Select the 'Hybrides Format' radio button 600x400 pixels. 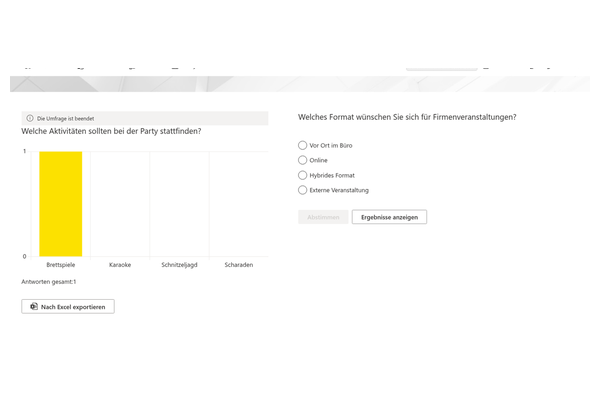click(x=302, y=175)
